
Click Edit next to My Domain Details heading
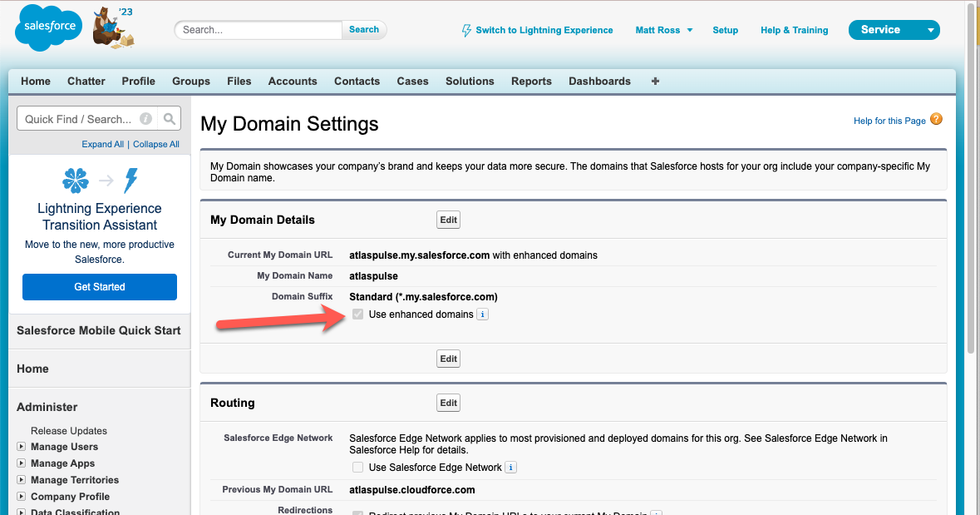tap(448, 220)
